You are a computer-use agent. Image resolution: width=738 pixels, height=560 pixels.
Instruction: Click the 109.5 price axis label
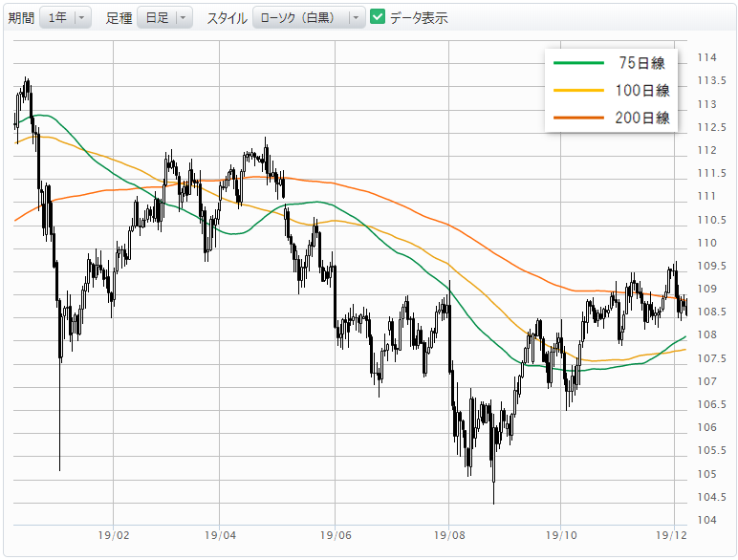pyautogui.click(x=711, y=266)
